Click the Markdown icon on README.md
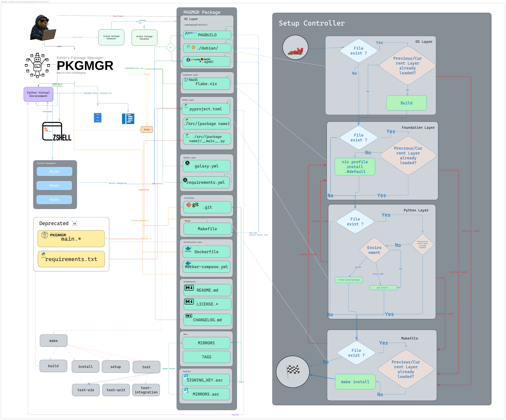 click(189, 288)
